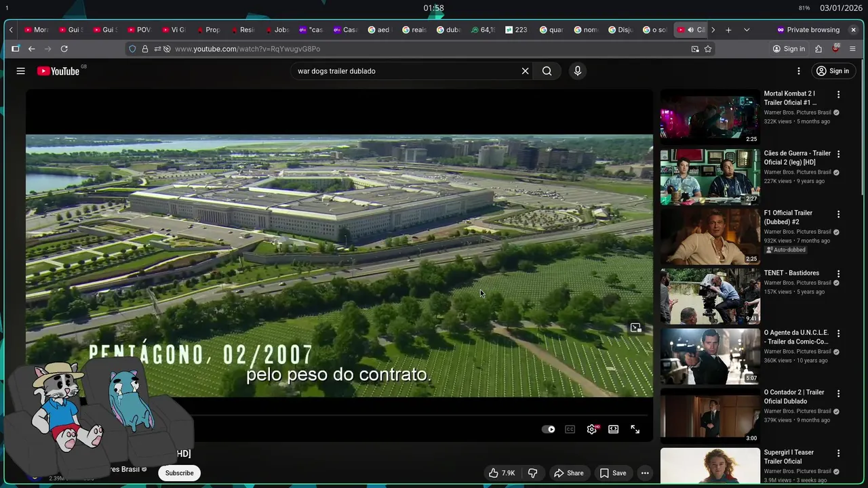Image resolution: width=868 pixels, height=488 pixels.
Task: Sign in via browser toolbar account
Action: pyautogui.click(x=789, y=49)
